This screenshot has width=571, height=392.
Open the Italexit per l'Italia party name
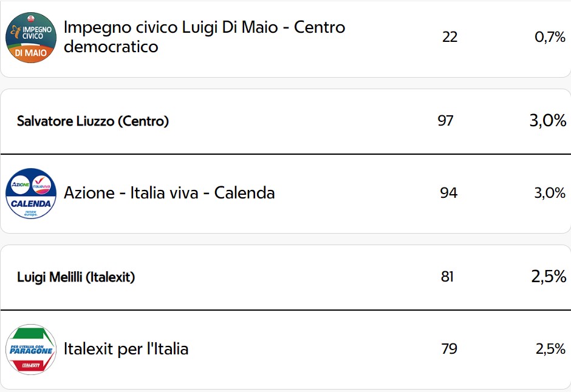coord(126,349)
